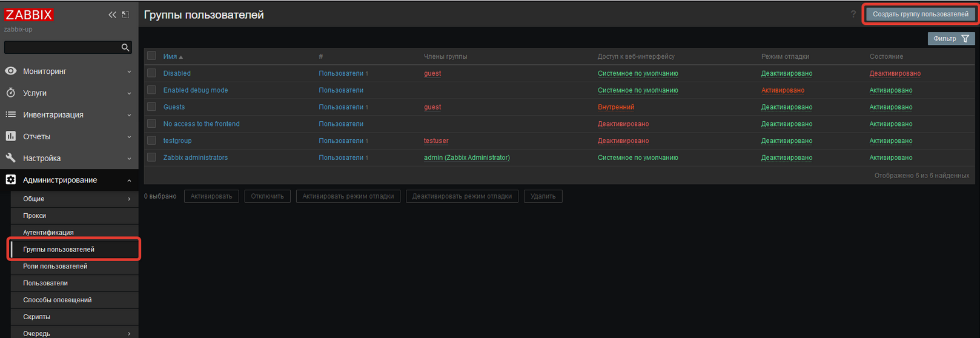Image resolution: width=980 pixels, height=338 pixels.
Task: Toggle Активировано status of testgroup
Action: coord(891,141)
